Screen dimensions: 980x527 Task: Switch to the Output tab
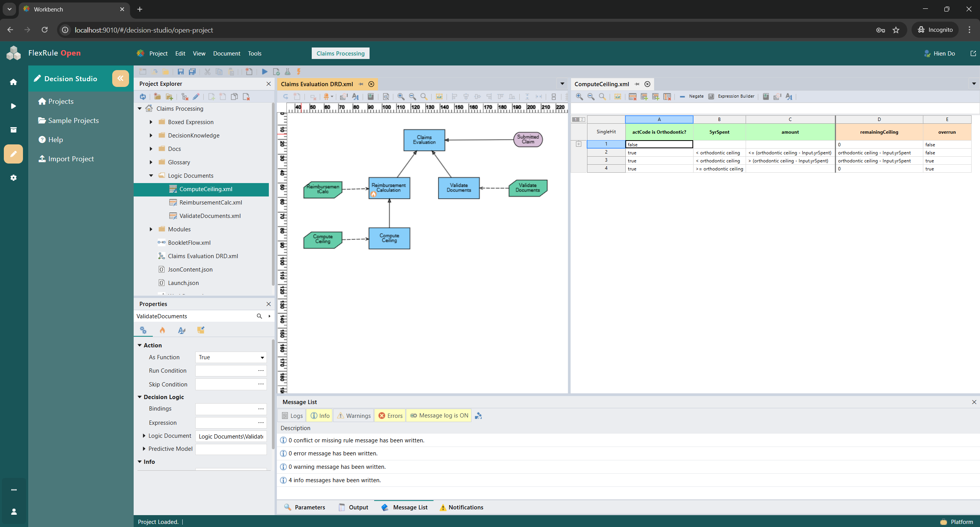pos(353,507)
